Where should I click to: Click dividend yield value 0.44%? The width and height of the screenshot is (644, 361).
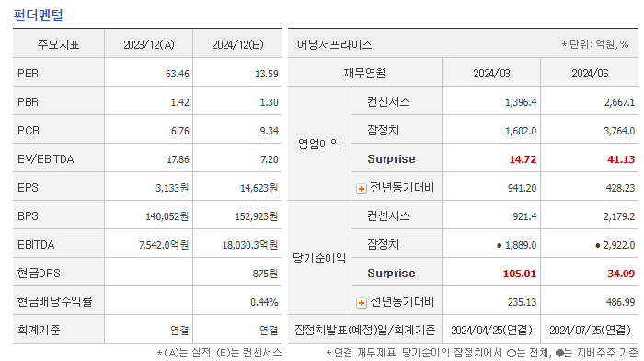[264, 302]
